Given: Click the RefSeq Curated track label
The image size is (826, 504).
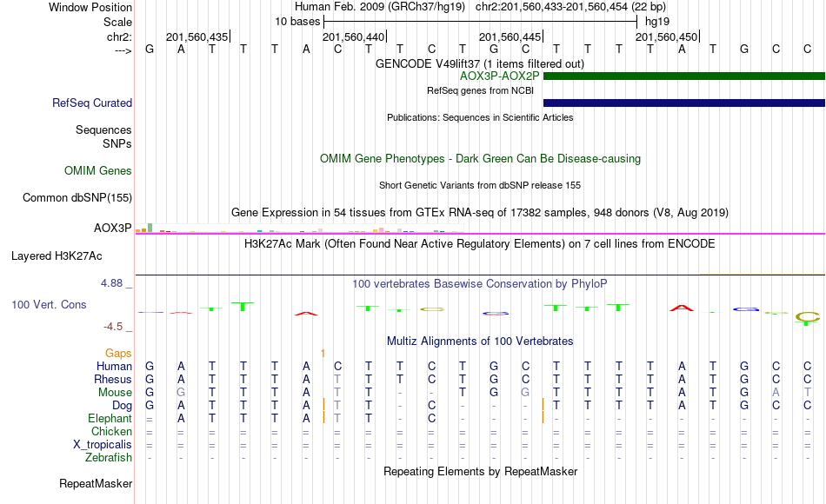Looking at the screenshot, I should pos(92,103).
